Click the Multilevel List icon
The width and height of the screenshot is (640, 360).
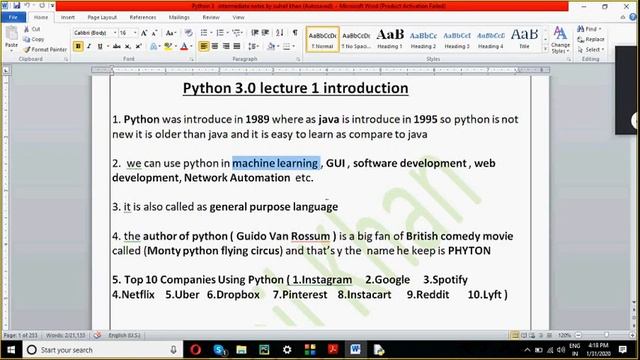pos(236,33)
